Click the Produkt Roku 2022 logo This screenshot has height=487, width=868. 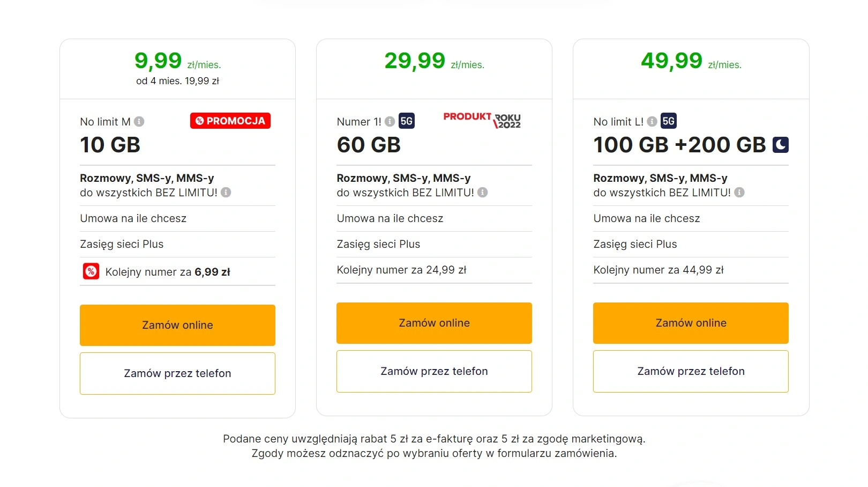(482, 120)
